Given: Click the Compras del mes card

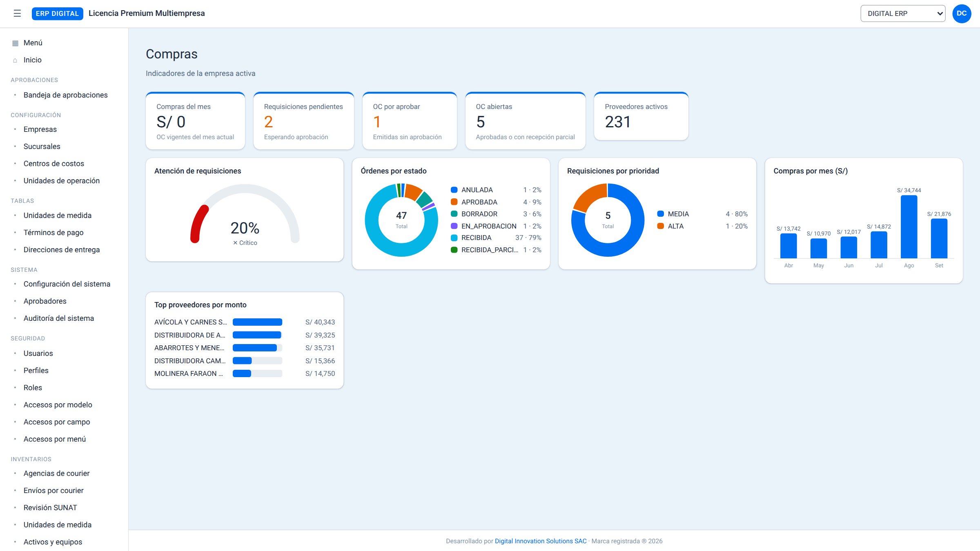Looking at the screenshot, I should [195, 121].
